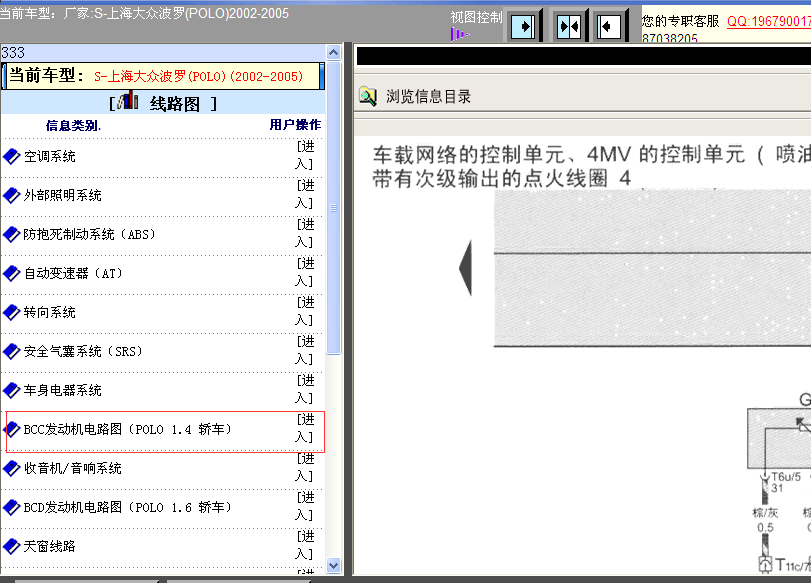Click the left panel scrollbar up arrow
The height and width of the screenshot is (583, 811).
tap(334, 52)
